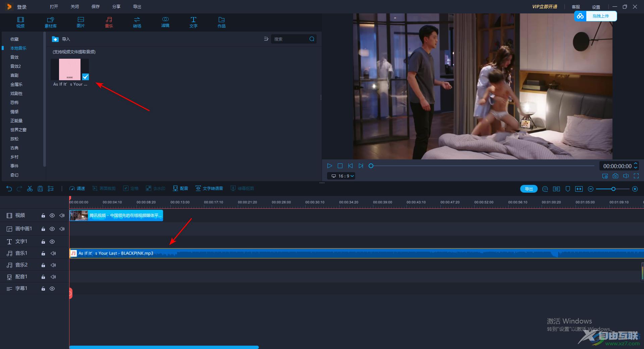The height and width of the screenshot is (349, 644).
Task: Select the 音效 sound effects category
Action: click(14, 57)
